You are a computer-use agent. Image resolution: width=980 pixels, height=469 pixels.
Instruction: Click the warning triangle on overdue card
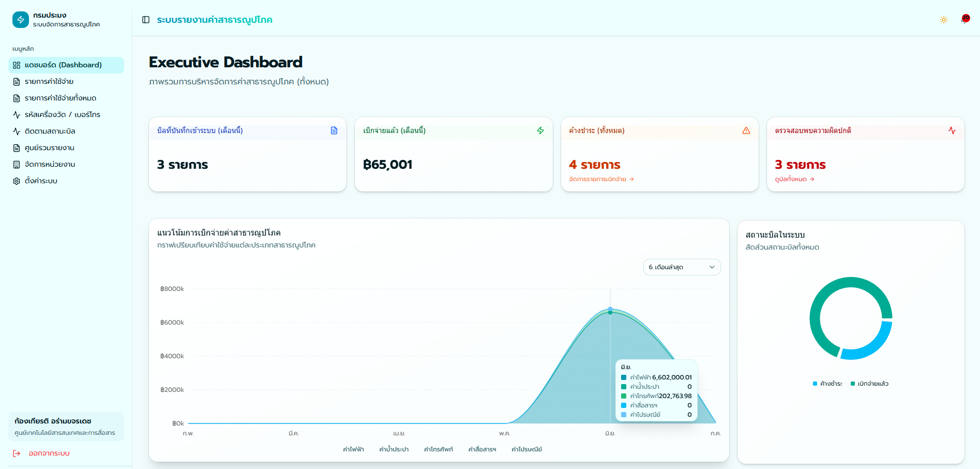[746, 130]
